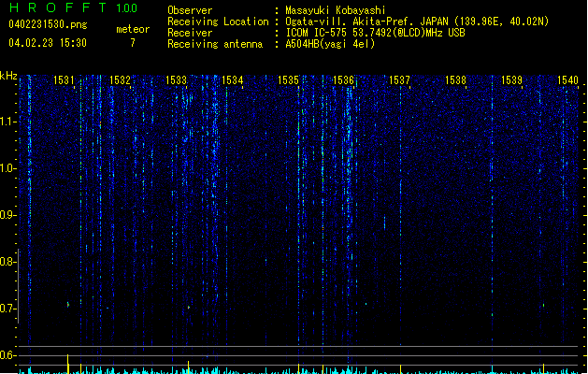
Task: Click the 1531 time marker
Action: click(64, 80)
